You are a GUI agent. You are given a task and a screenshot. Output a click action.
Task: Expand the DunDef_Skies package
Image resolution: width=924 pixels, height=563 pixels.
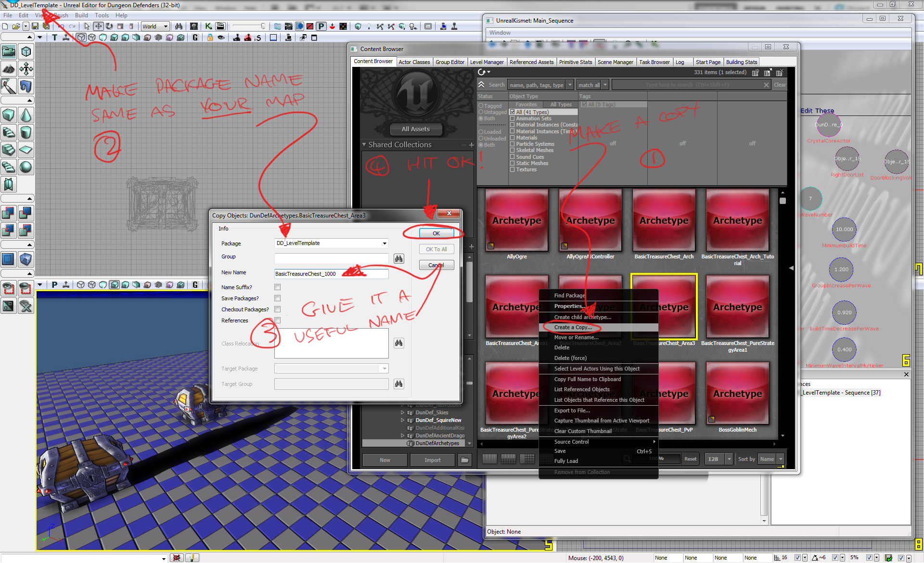(403, 412)
